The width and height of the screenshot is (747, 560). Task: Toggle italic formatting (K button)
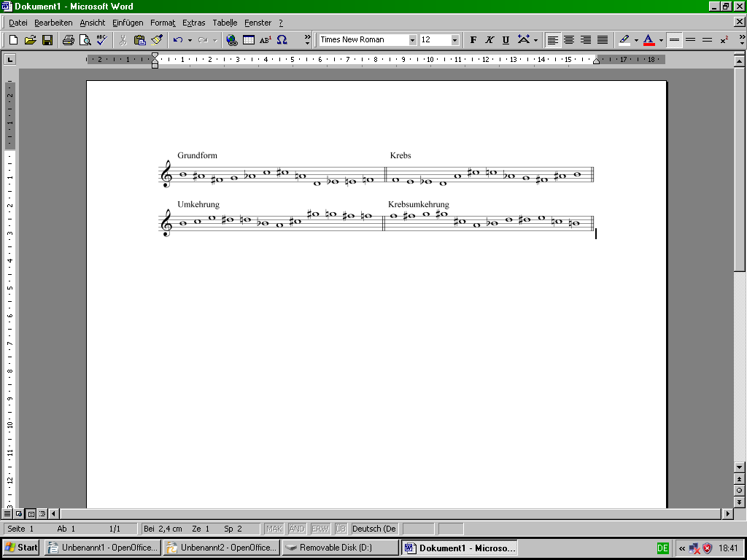(x=489, y=40)
